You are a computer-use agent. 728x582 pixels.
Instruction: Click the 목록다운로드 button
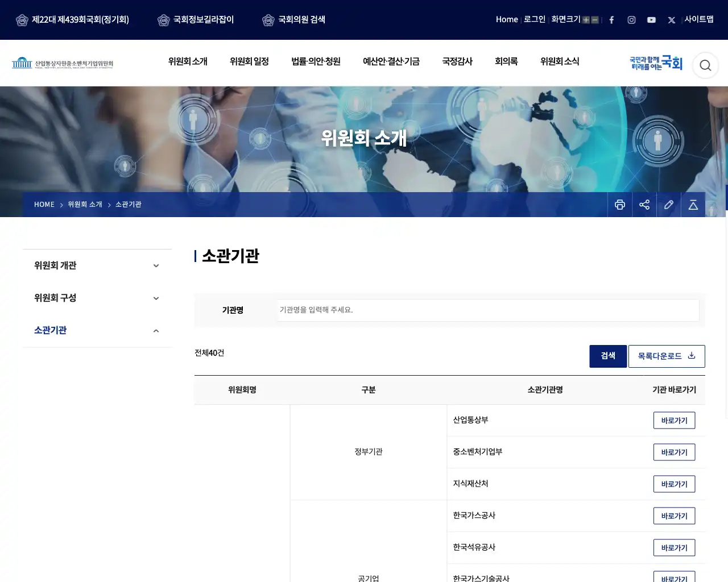coord(667,356)
